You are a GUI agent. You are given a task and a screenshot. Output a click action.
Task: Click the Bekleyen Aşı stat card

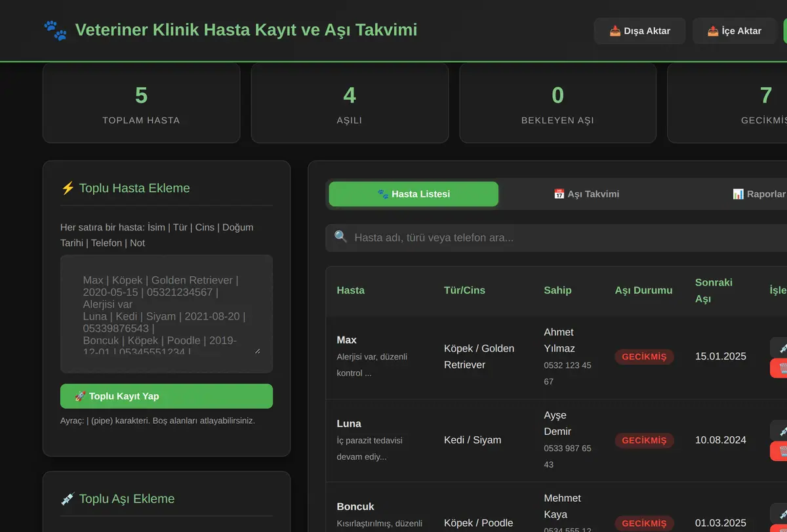coord(557,103)
